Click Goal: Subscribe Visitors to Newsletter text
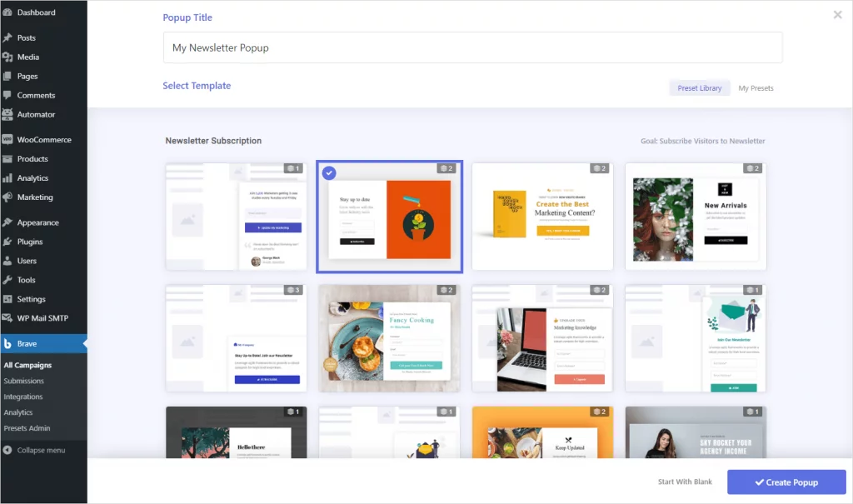The image size is (853, 504). tap(702, 141)
